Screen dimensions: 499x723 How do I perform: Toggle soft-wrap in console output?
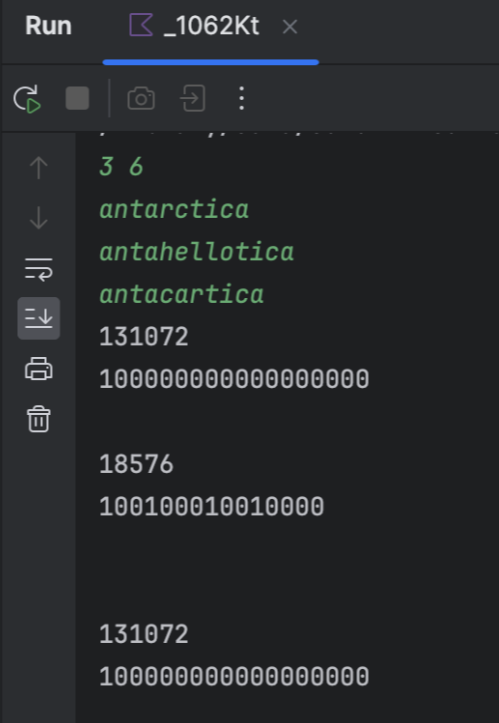tap(39, 269)
